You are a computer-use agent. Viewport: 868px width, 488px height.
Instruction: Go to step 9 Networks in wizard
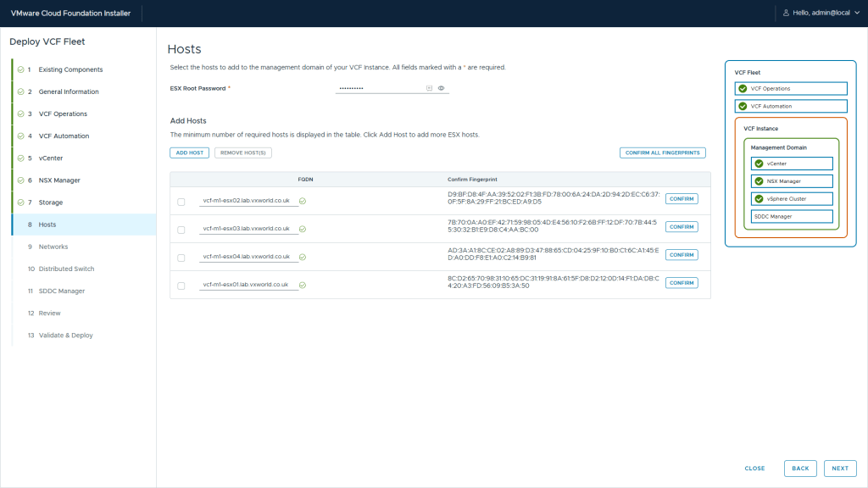[x=53, y=247]
